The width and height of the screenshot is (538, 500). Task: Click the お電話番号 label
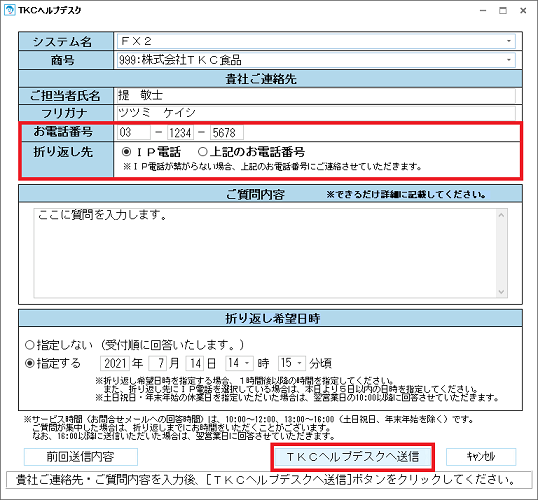coord(63,131)
